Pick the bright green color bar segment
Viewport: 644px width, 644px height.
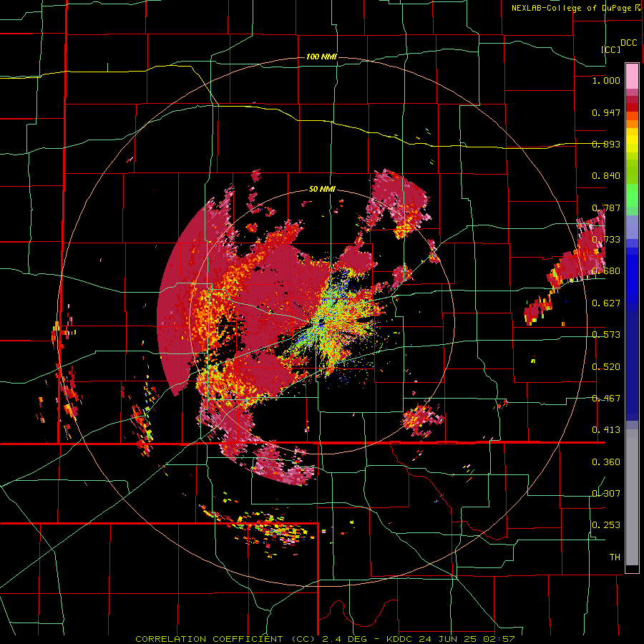pyautogui.click(x=632, y=194)
